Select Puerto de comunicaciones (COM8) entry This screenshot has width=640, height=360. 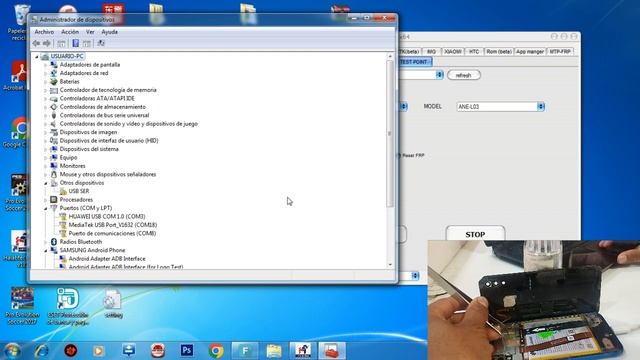pyautogui.click(x=112, y=233)
